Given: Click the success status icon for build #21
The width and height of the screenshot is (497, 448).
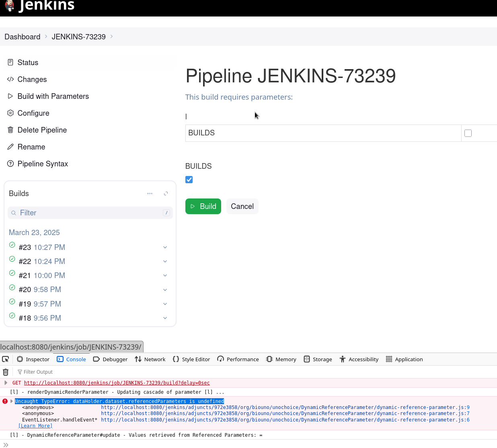Looking at the screenshot, I should 12,273.
